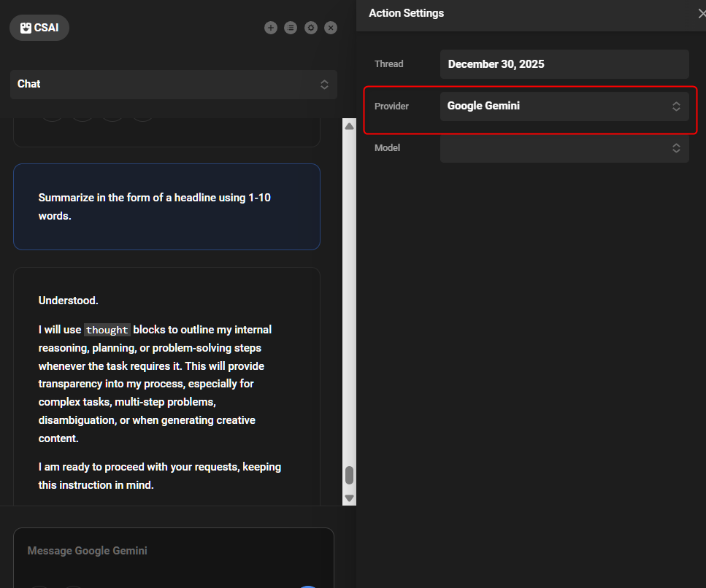Click the inline 'thought' code text
The height and width of the screenshot is (588, 706).
(107, 330)
